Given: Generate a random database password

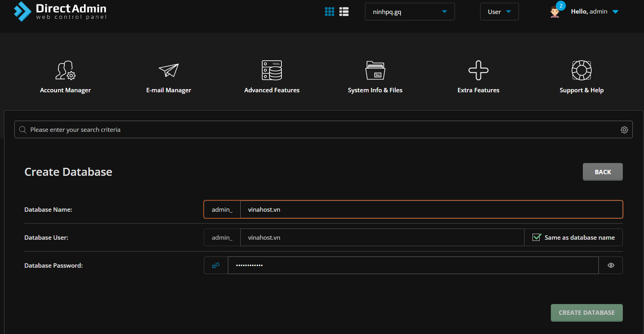Looking at the screenshot, I should pos(216,265).
